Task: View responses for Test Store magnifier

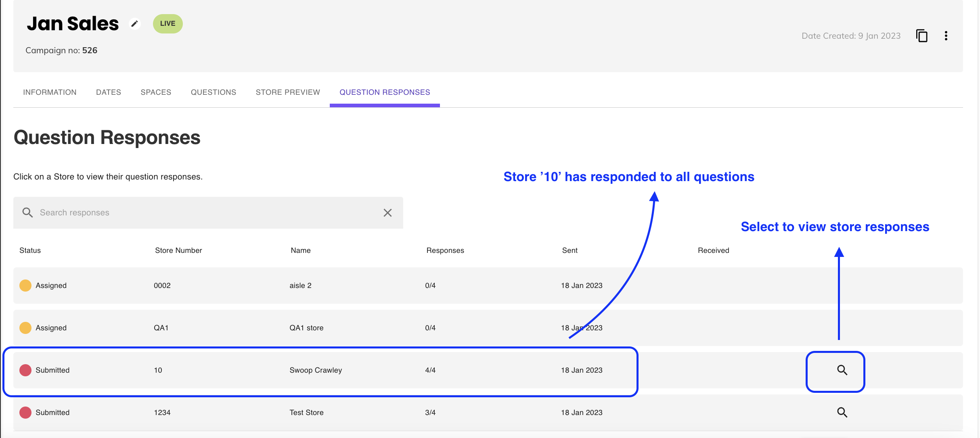Action: pyautogui.click(x=842, y=413)
